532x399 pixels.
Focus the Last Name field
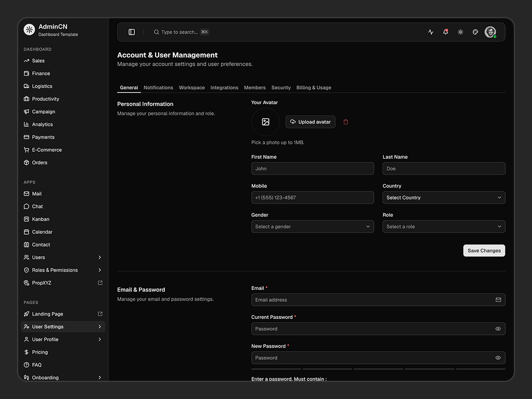pos(444,169)
